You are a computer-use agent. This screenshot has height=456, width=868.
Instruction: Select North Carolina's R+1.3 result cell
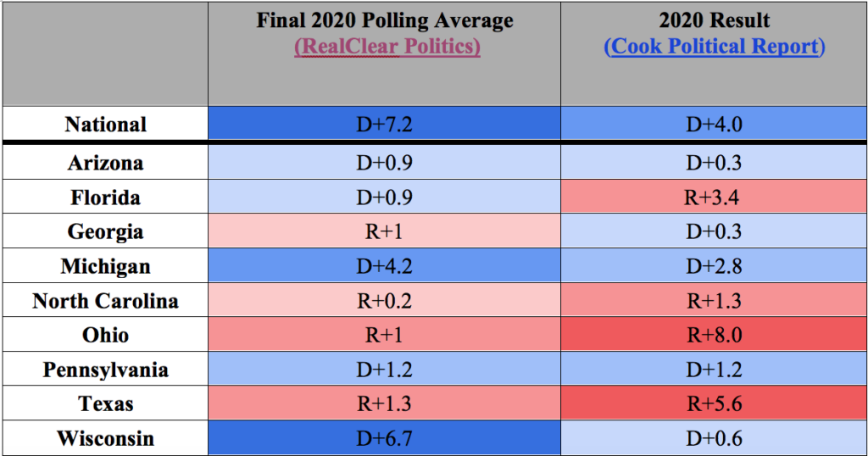tap(714, 301)
